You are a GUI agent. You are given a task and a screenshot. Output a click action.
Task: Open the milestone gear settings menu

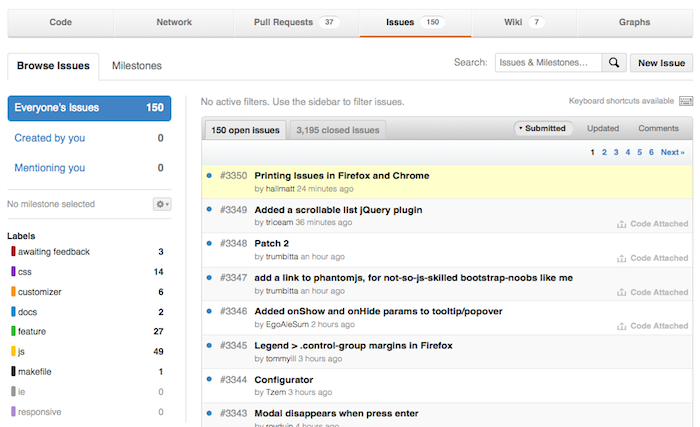tap(162, 204)
